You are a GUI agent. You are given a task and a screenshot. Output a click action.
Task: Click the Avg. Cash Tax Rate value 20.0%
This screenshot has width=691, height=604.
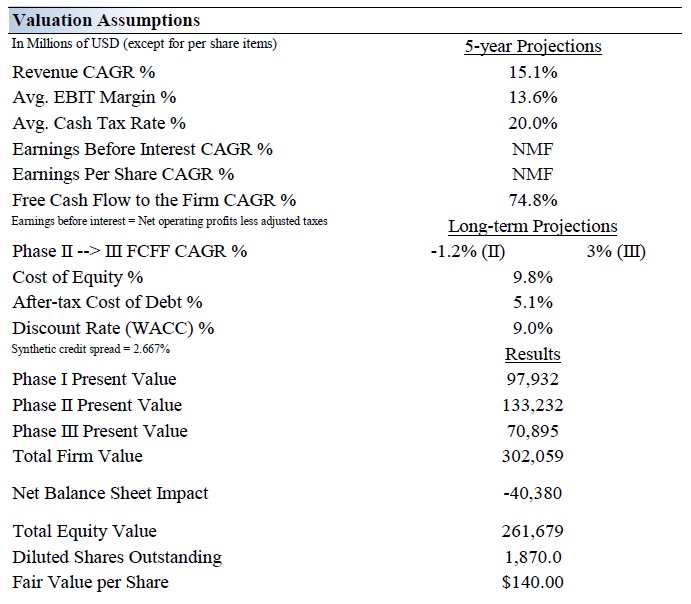click(x=532, y=124)
